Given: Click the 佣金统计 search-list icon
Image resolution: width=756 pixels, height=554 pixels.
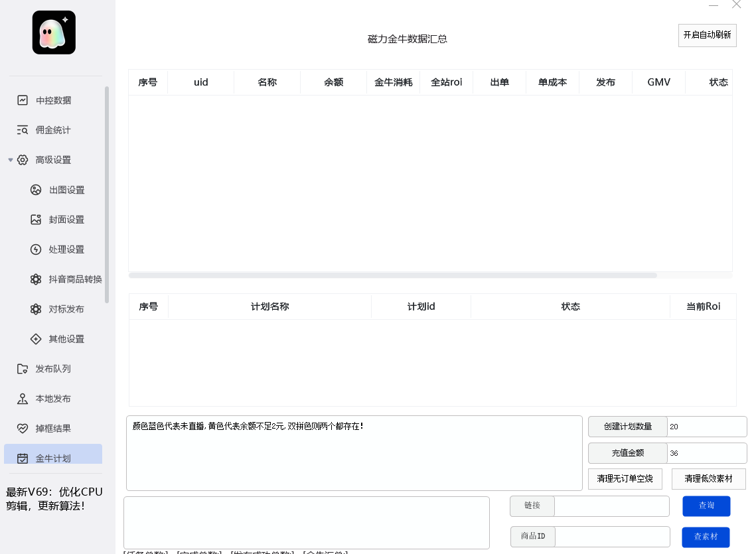Looking at the screenshot, I should pos(23,130).
